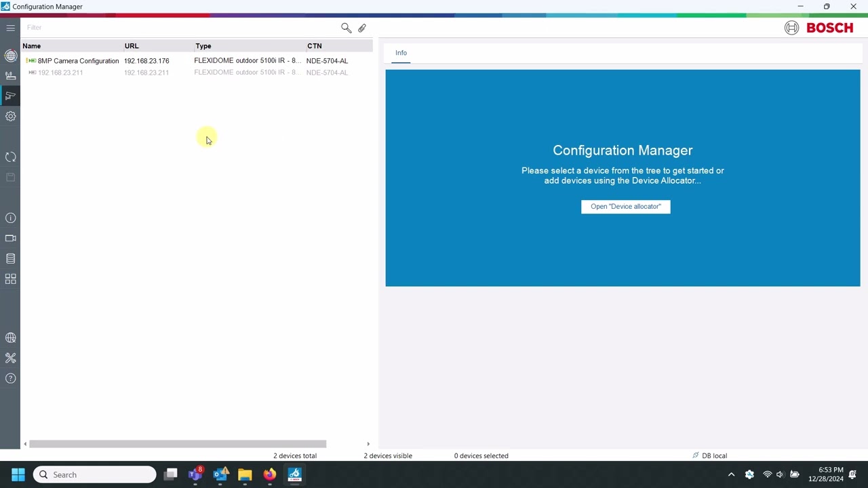Open the Help question mark sidebar icon

(x=10, y=378)
